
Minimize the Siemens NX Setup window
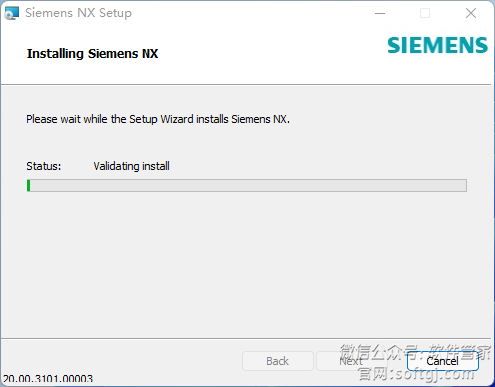pyautogui.click(x=380, y=13)
